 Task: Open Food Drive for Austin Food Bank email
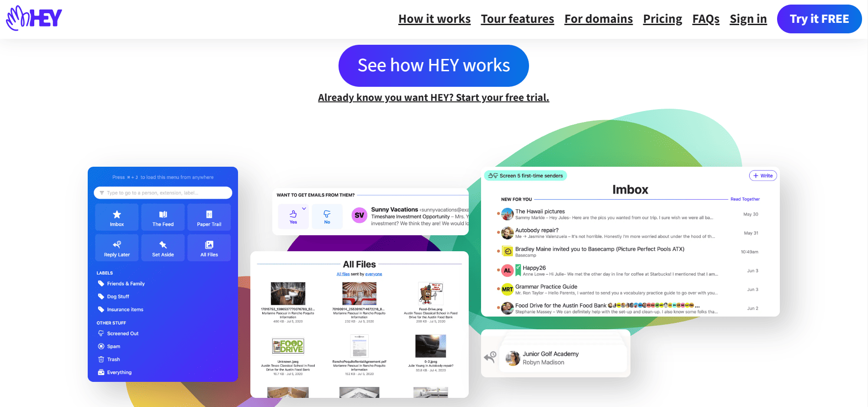628,308
